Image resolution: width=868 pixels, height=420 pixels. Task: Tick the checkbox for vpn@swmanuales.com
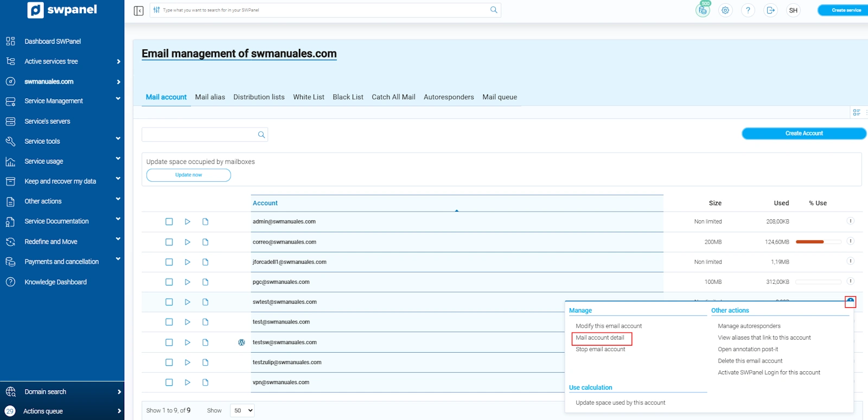click(169, 383)
